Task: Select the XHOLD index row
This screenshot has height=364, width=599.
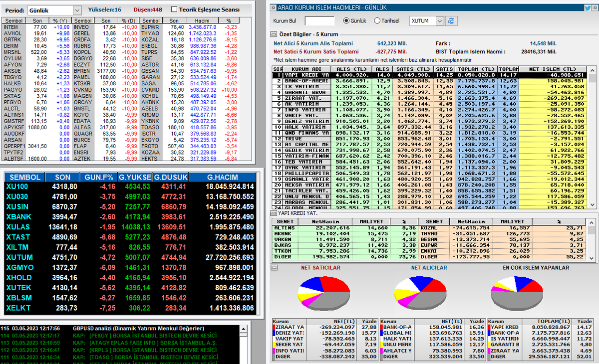Action: 130,278
